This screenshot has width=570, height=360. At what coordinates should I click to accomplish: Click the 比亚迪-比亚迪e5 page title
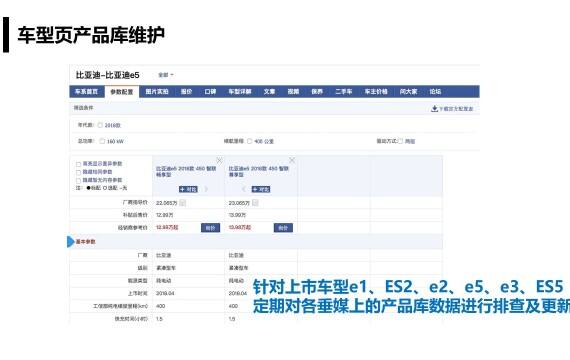click(108, 75)
